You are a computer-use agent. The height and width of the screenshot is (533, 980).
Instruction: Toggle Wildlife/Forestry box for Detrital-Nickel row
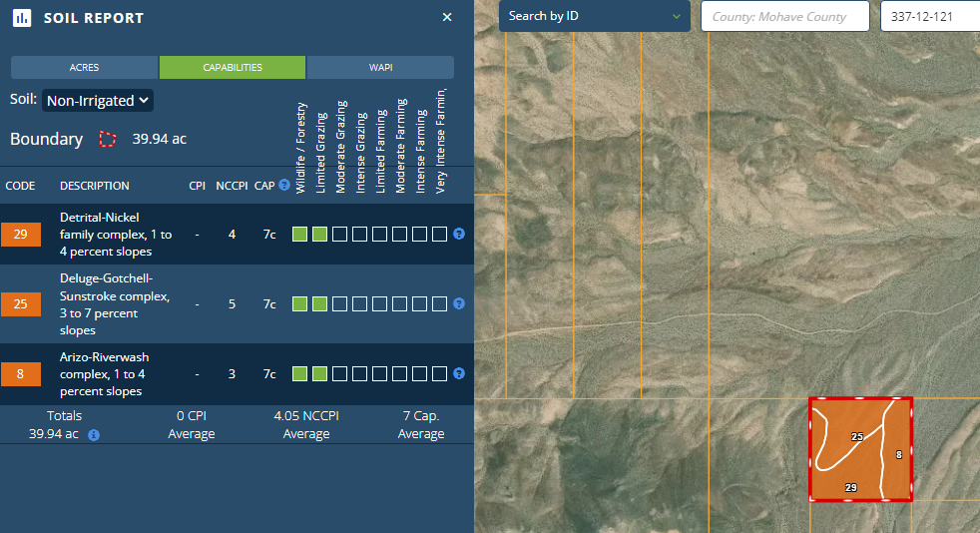(299, 234)
